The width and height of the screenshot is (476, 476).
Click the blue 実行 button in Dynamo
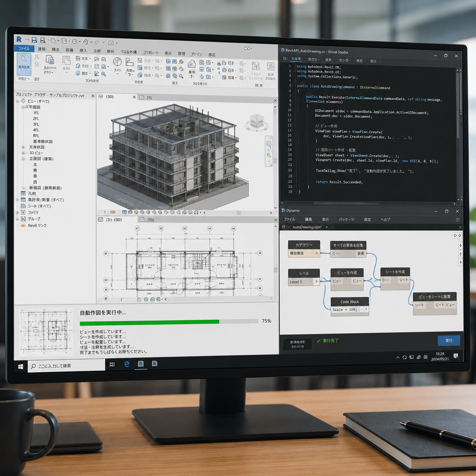pyautogui.click(x=449, y=340)
